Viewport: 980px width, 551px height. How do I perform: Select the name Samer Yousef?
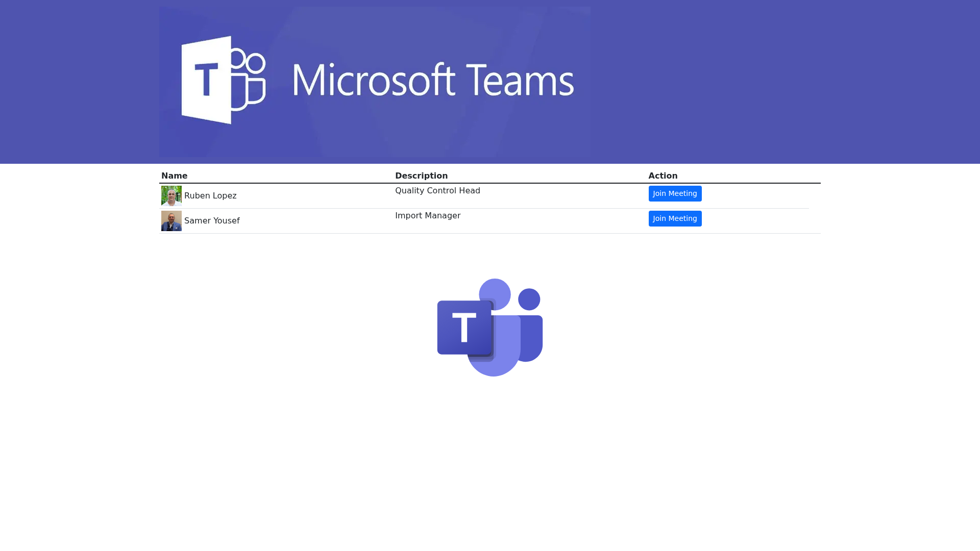point(212,221)
